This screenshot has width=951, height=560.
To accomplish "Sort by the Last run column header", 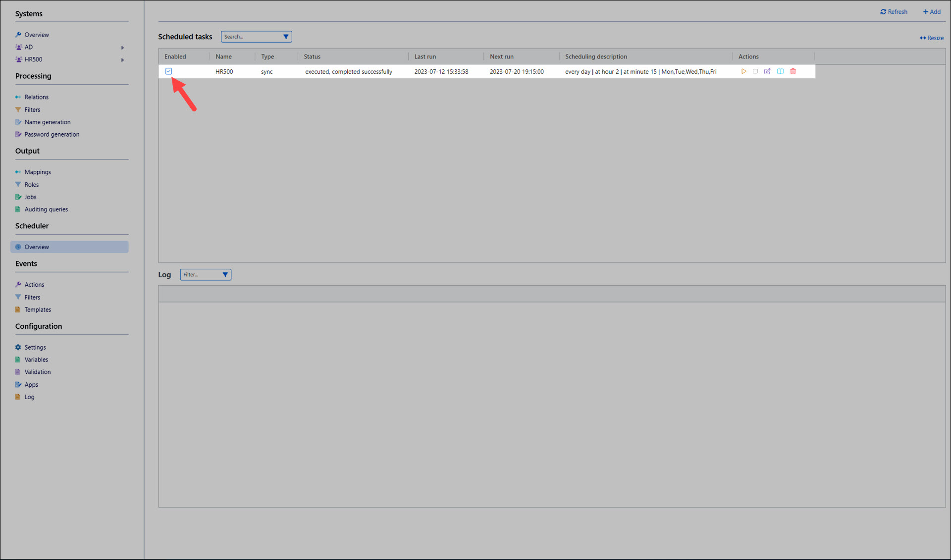I will [425, 56].
